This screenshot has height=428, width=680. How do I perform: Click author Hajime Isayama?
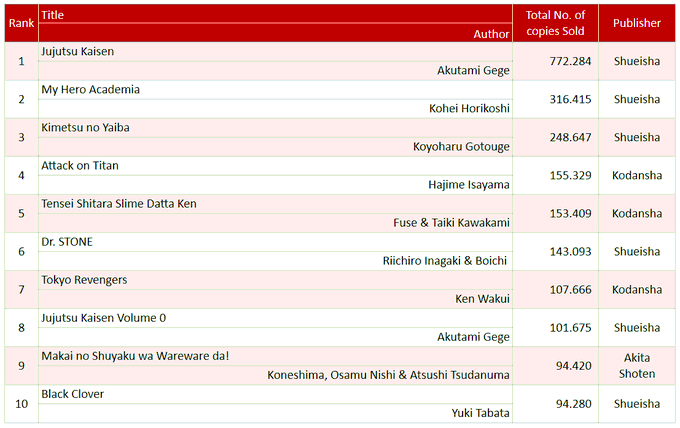click(469, 185)
